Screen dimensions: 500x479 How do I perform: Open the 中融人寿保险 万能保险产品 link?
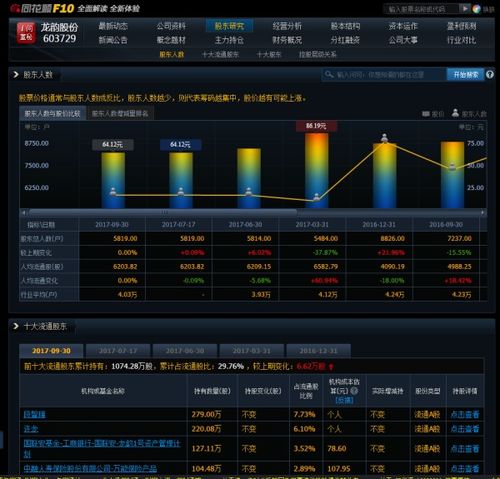coord(90,469)
